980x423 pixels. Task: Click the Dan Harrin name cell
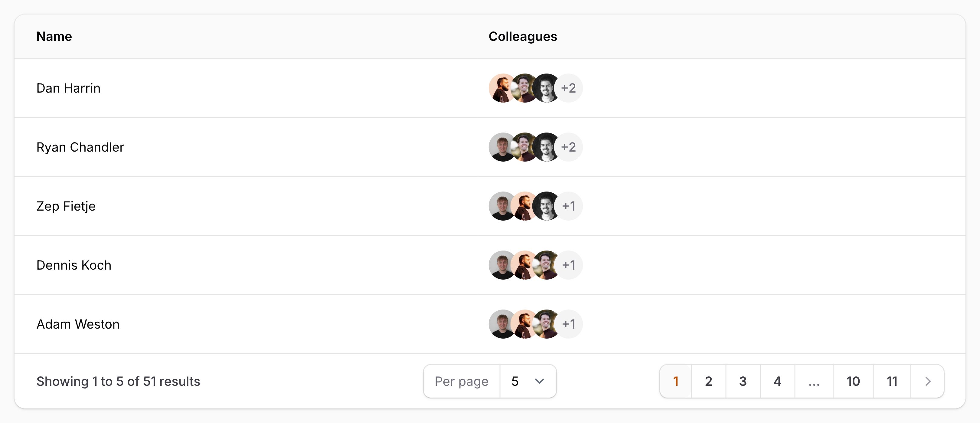[68, 88]
